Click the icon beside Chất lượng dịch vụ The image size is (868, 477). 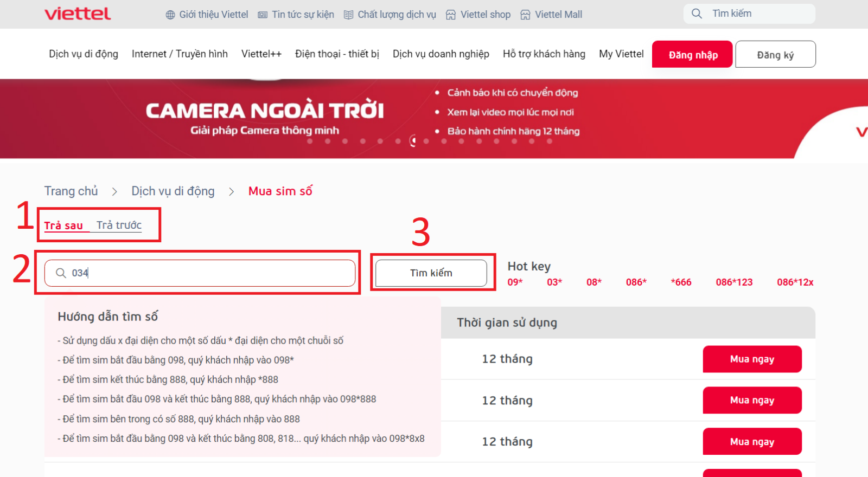pyautogui.click(x=349, y=15)
